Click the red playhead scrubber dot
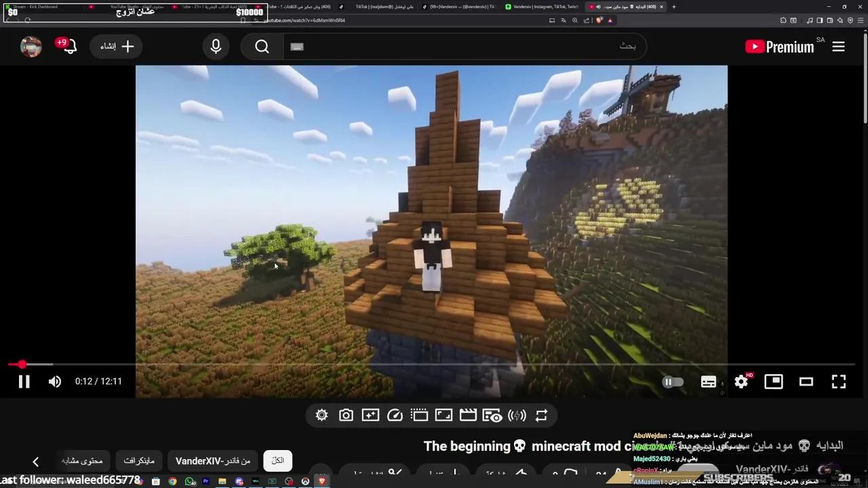Viewport: 868px width, 488px height. (22, 365)
